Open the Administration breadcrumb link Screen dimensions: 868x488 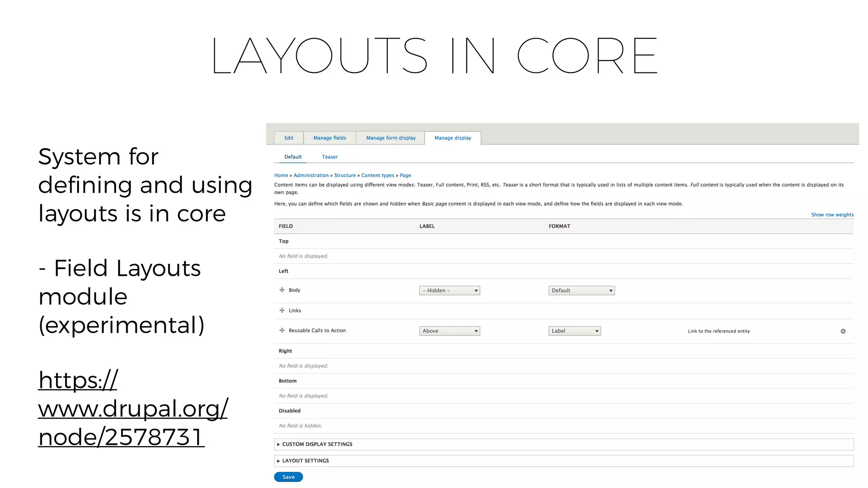[311, 175]
